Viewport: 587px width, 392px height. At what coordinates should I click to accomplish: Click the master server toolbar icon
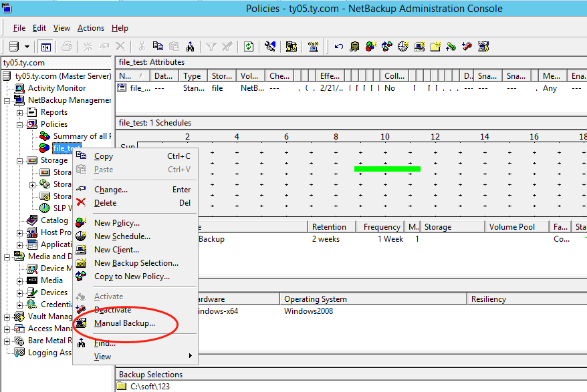point(14,47)
